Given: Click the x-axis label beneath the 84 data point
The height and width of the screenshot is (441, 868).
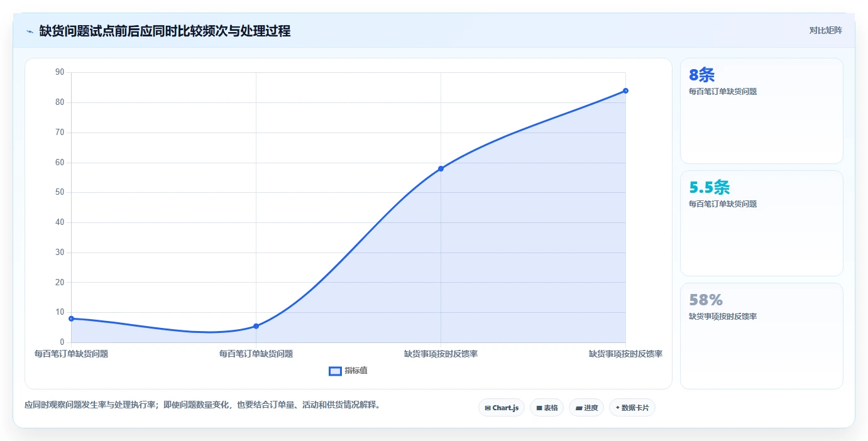Looking at the screenshot, I should [x=625, y=354].
